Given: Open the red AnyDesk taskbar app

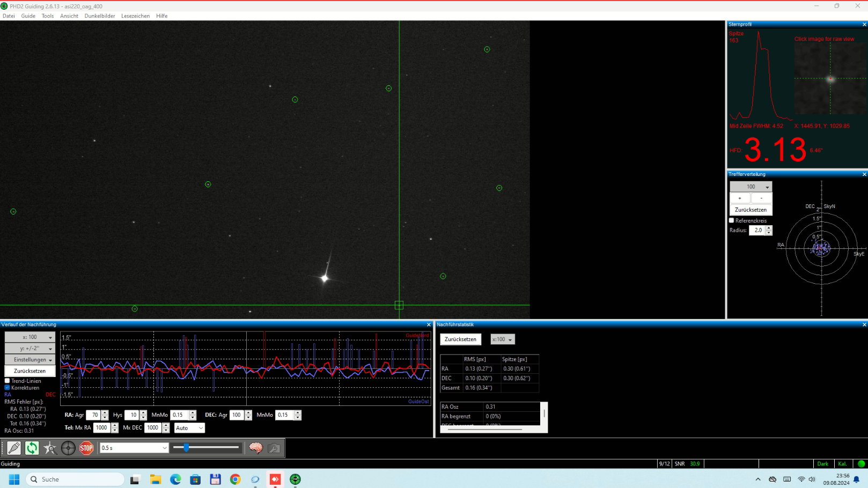Looking at the screenshot, I should (275, 479).
